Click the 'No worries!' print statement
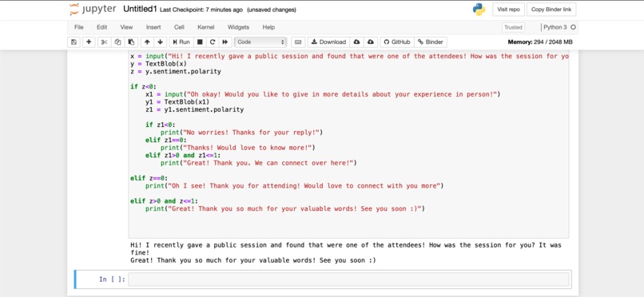644x297 pixels. tap(241, 133)
